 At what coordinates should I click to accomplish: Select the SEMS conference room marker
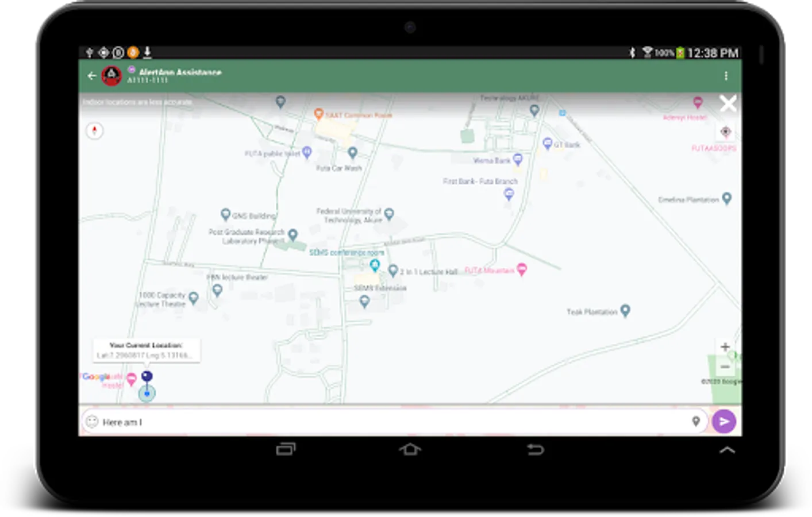pos(375,265)
